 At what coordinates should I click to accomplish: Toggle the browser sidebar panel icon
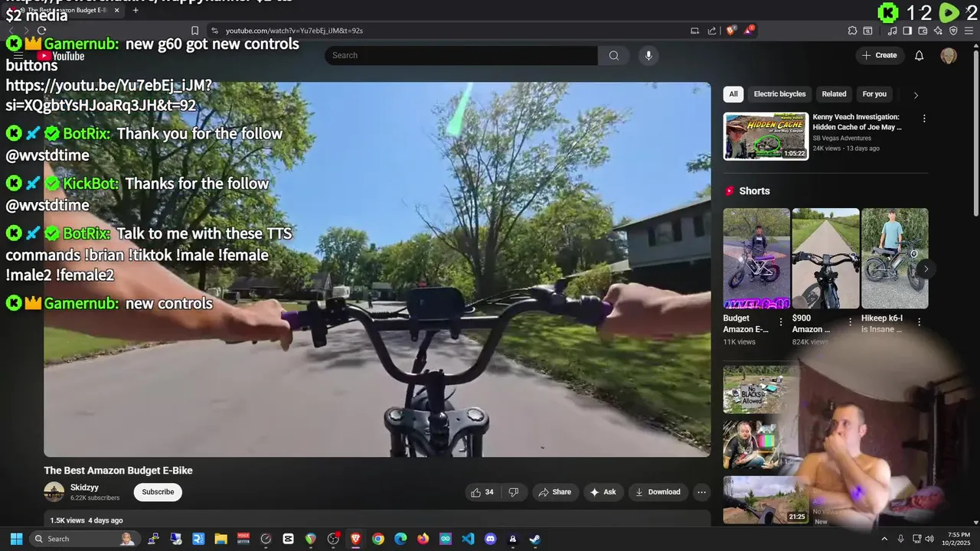[907, 31]
